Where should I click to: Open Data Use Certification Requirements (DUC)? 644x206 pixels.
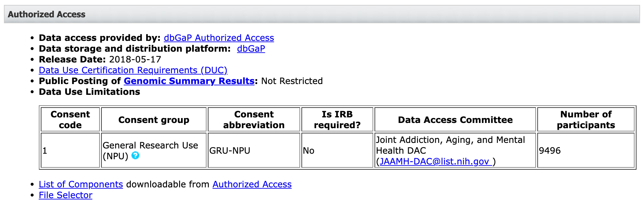pos(133,70)
